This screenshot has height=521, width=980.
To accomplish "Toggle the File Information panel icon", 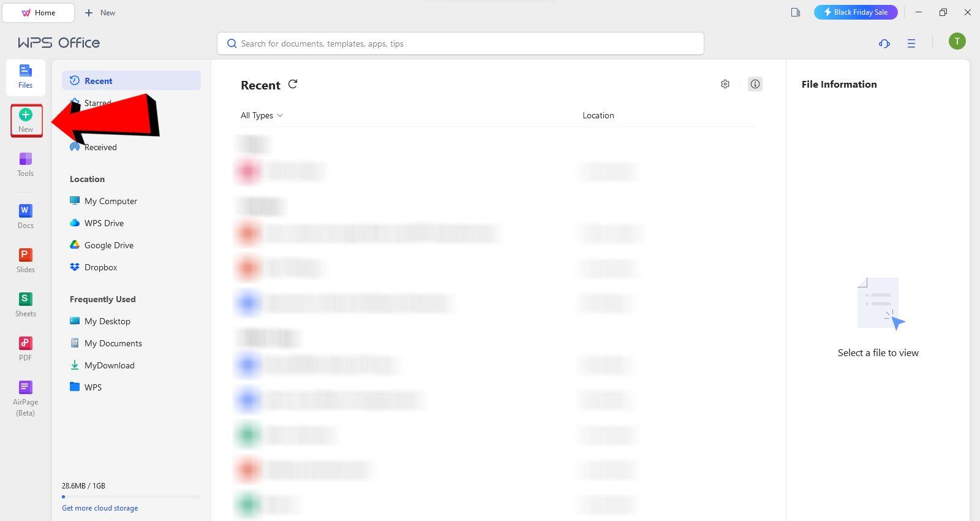I will [x=755, y=84].
